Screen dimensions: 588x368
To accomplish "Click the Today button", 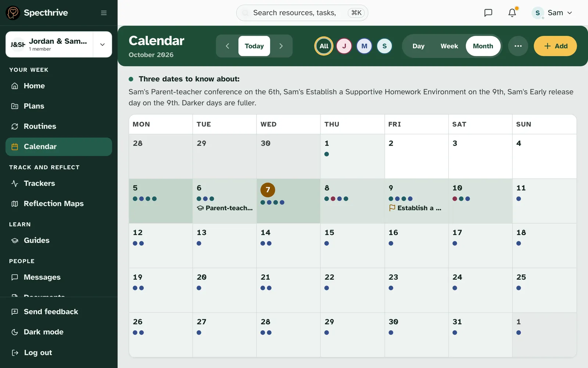I will [x=254, y=46].
